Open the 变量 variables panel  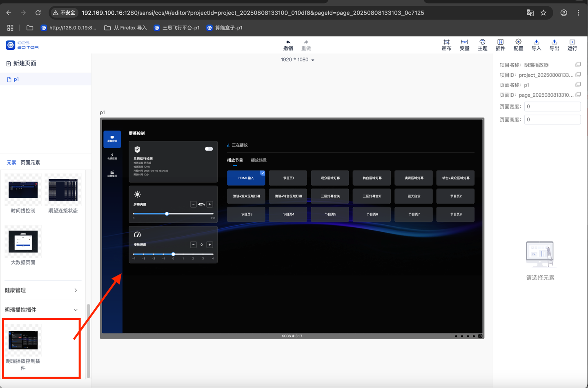click(464, 45)
